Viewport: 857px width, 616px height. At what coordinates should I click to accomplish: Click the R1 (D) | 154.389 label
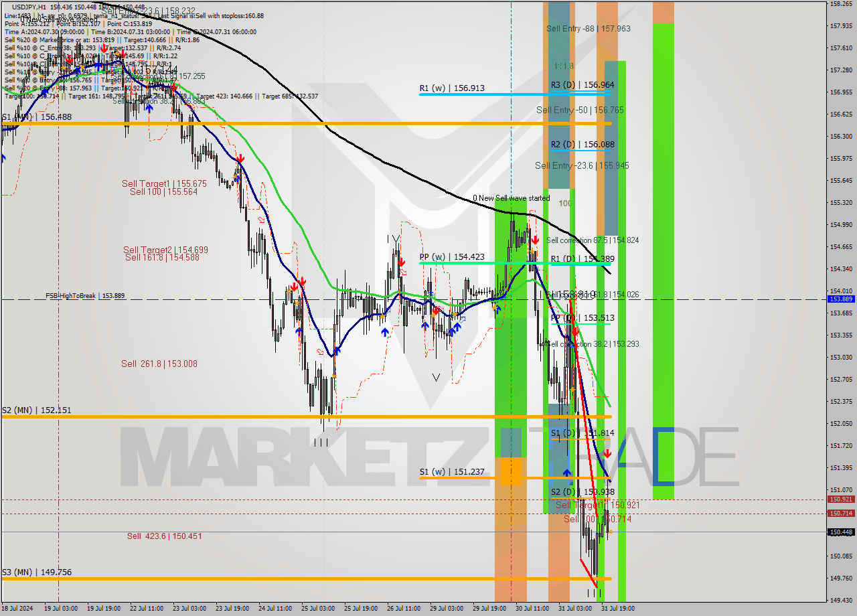click(x=582, y=258)
